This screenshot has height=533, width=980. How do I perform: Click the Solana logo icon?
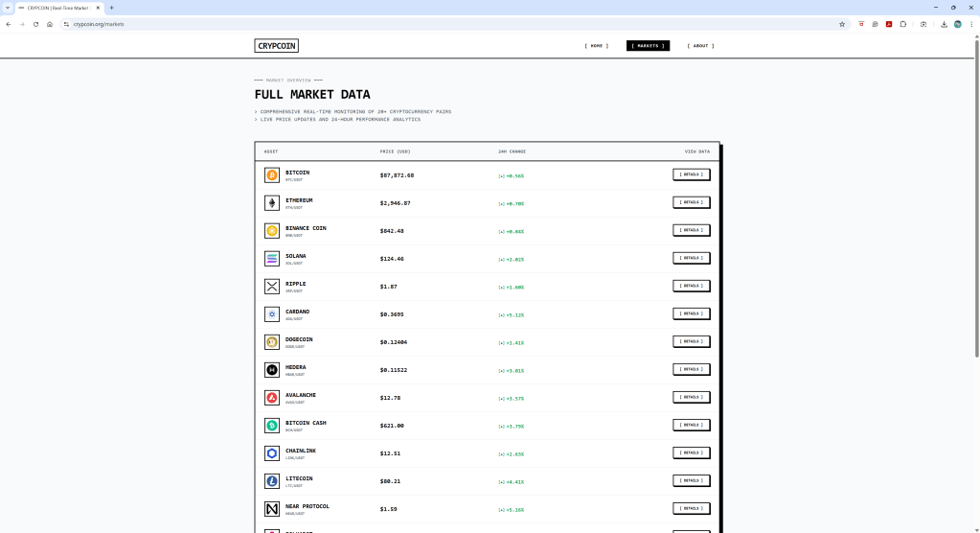click(271, 259)
